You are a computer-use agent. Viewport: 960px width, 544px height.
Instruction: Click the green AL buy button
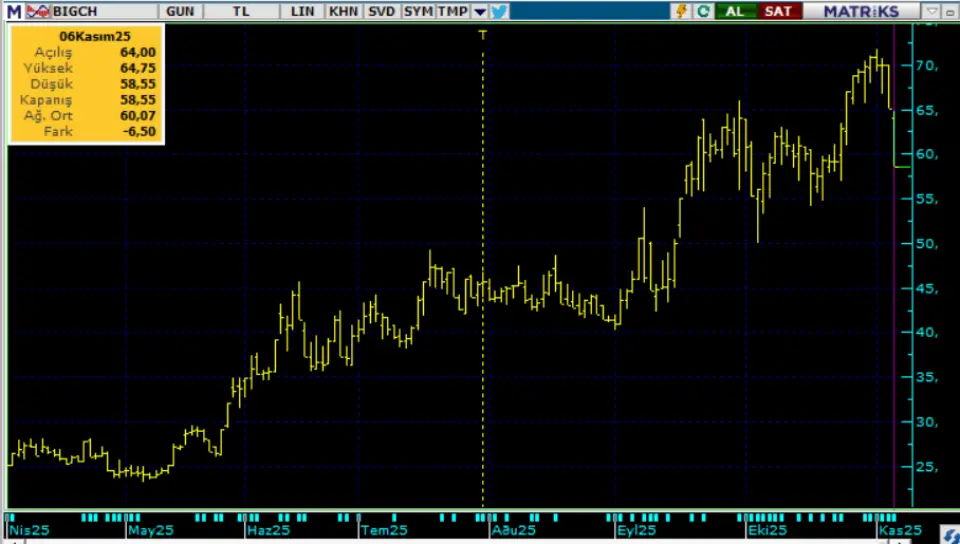735,11
